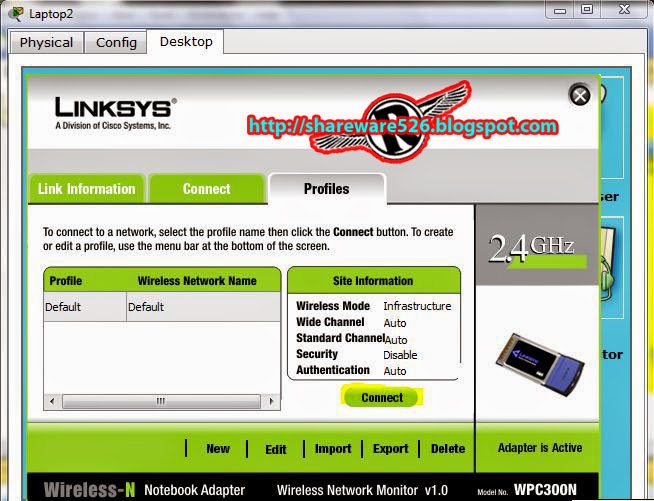Edit the selected profile
Image resolution: width=654 pixels, height=501 pixels.
(276, 449)
